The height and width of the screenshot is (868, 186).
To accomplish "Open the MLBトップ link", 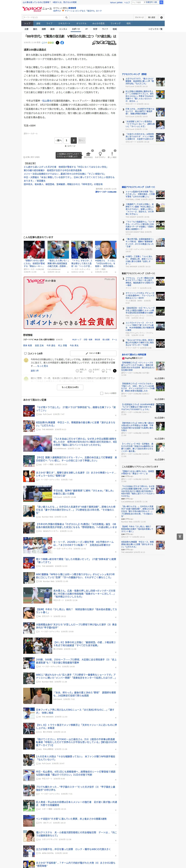I will click(x=77, y=340).
